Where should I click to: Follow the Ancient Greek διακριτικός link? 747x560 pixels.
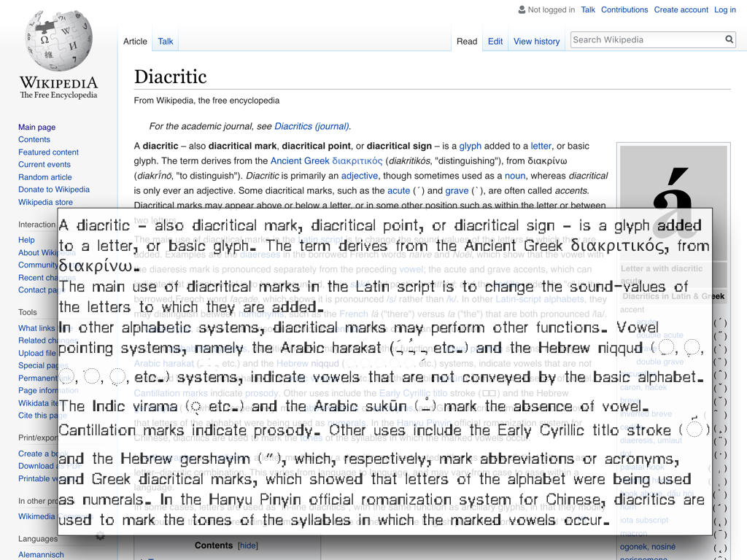(x=326, y=161)
